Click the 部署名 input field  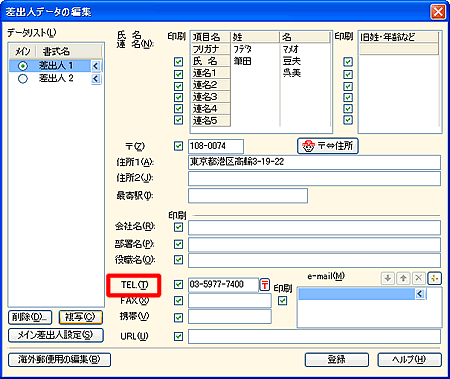[314, 245]
